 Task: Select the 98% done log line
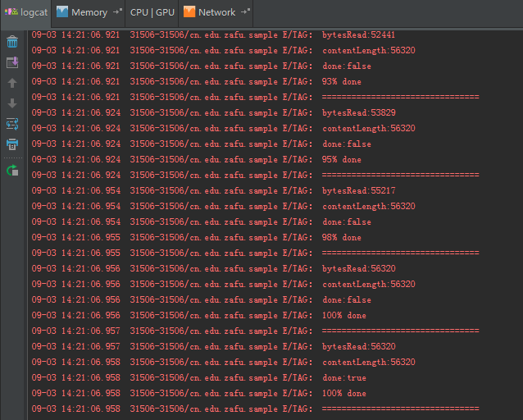pyautogui.click(x=197, y=237)
